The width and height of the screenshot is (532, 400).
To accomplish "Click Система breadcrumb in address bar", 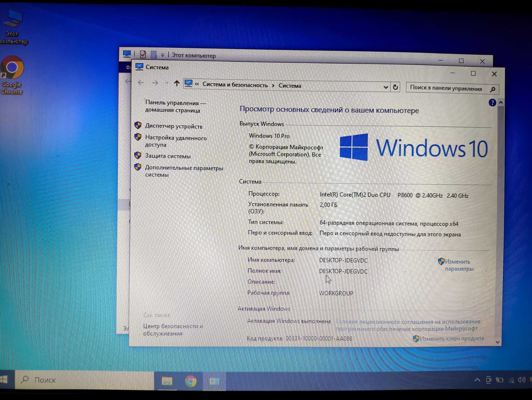I will tap(290, 86).
